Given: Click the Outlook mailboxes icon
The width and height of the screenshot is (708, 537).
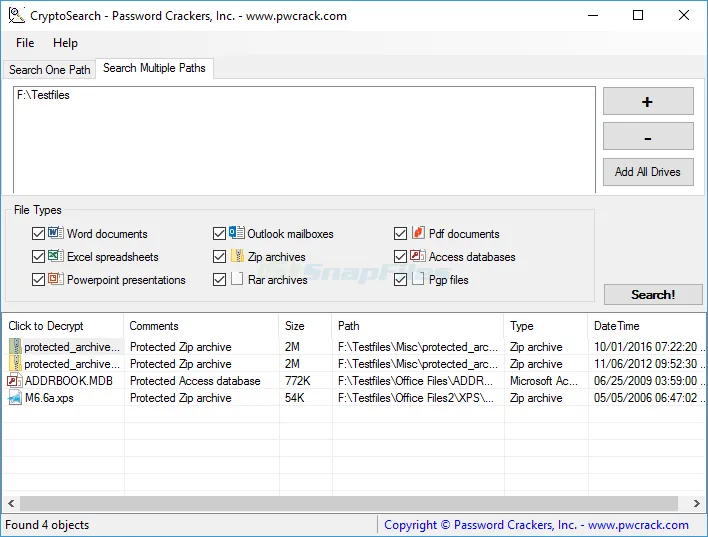Looking at the screenshot, I should pos(237,233).
